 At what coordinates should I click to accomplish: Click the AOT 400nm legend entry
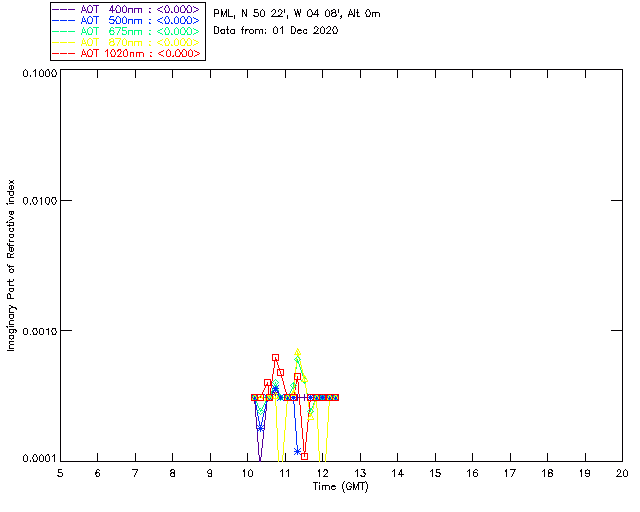pos(126,9)
